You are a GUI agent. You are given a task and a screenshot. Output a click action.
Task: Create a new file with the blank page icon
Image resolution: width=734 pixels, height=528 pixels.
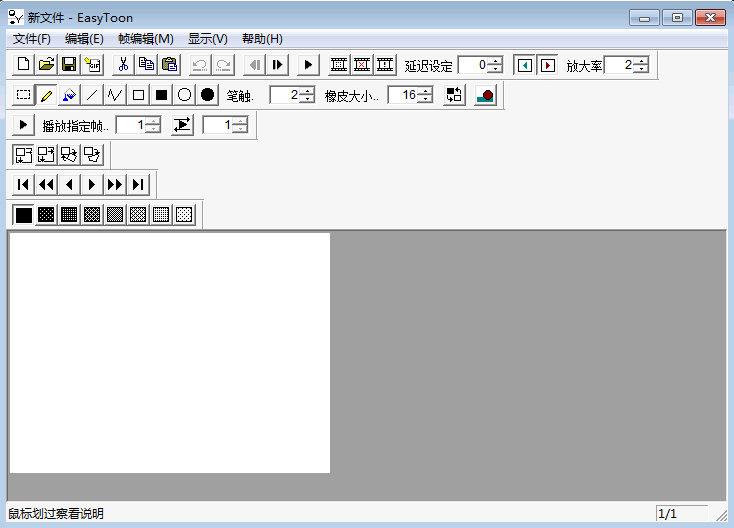click(23, 65)
